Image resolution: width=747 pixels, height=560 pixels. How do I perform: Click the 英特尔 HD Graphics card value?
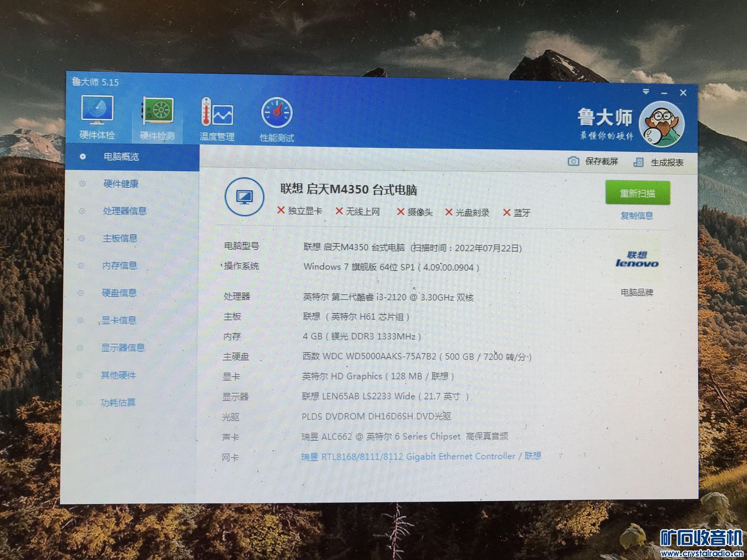pyautogui.click(x=378, y=376)
